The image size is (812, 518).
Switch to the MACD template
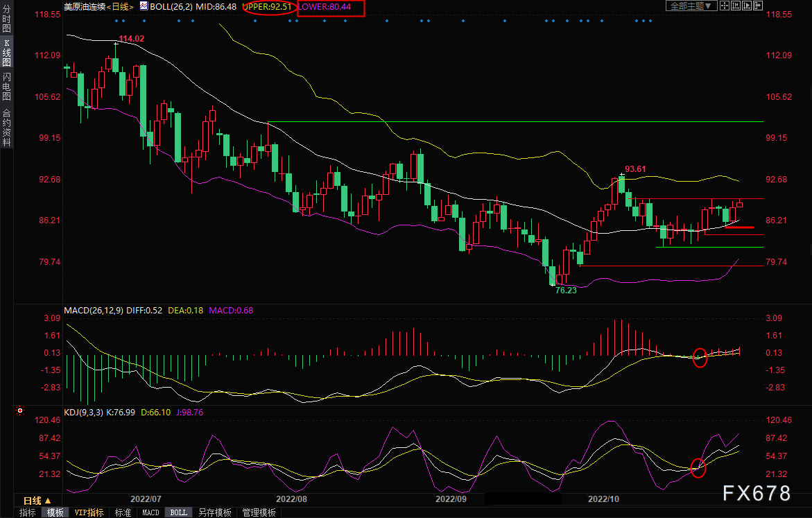click(x=150, y=512)
